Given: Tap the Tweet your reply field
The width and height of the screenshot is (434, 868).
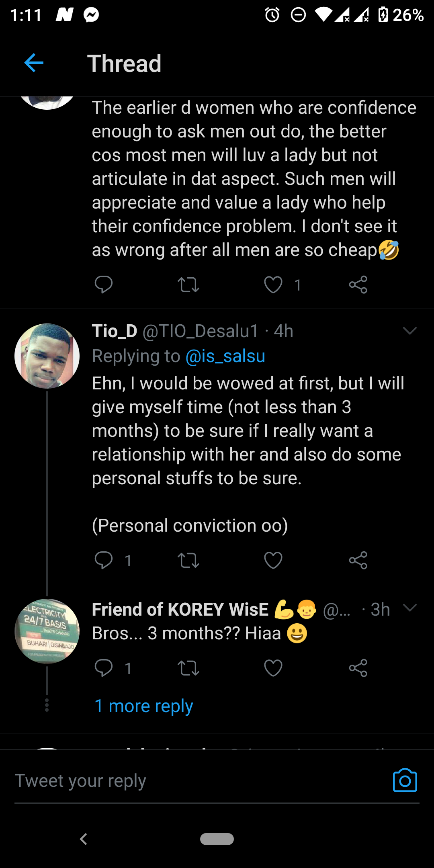Looking at the screenshot, I should point(201,781).
